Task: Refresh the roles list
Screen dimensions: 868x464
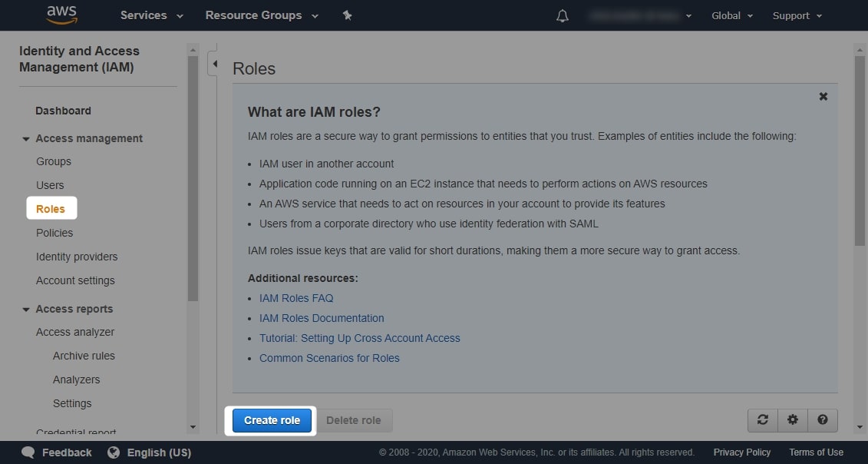Action: click(763, 420)
